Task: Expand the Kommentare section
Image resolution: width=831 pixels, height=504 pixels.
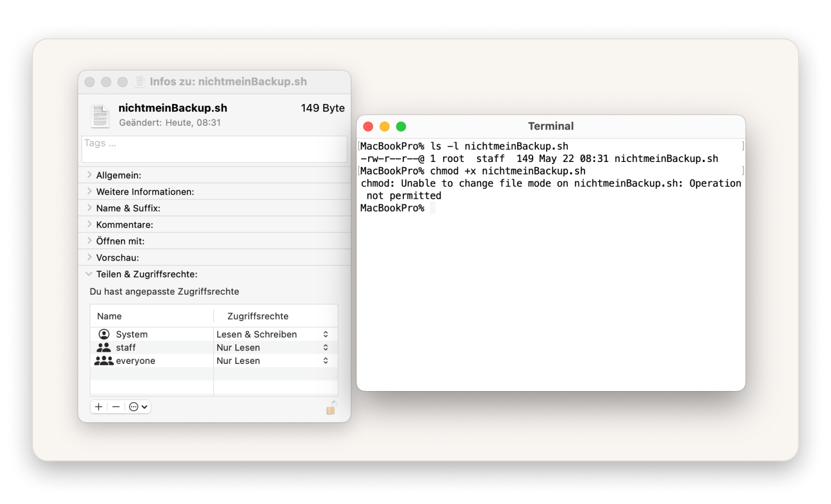Action: pos(89,224)
